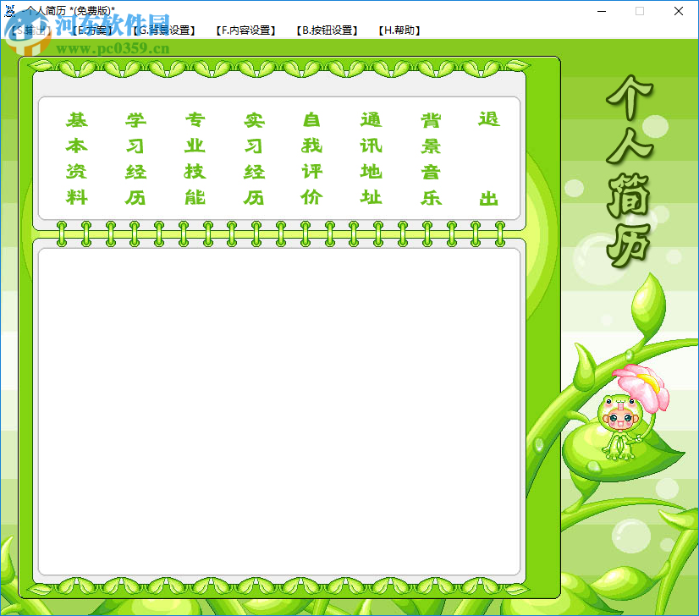The image size is (699, 616).
Task: Open the 基本资料 (Basic Info) section
Action: click(x=75, y=158)
